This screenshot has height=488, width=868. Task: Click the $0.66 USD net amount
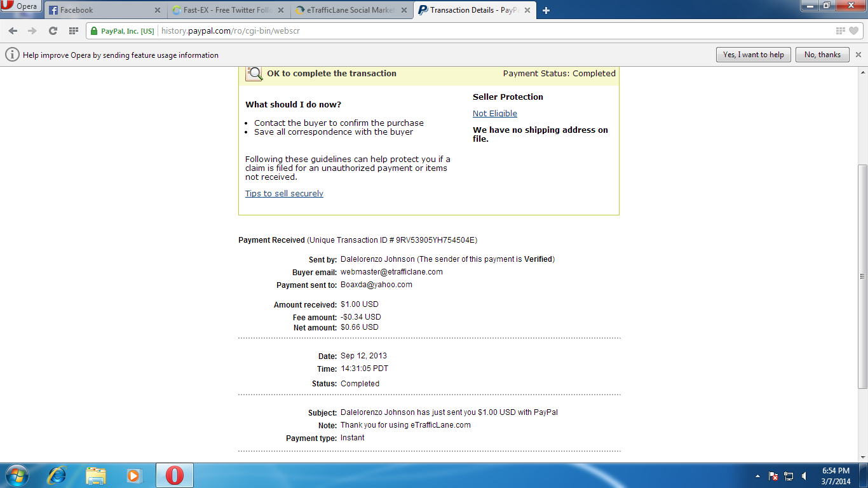point(359,327)
